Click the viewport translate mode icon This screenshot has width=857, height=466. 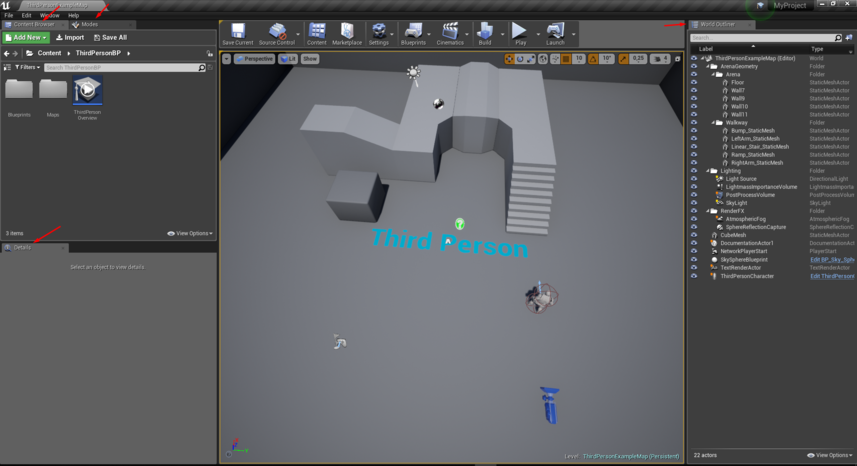tap(509, 59)
